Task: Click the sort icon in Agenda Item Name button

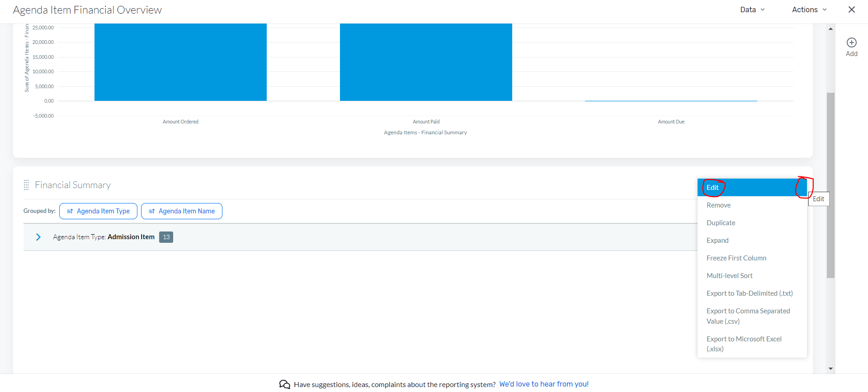Action: pyautogui.click(x=152, y=211)
